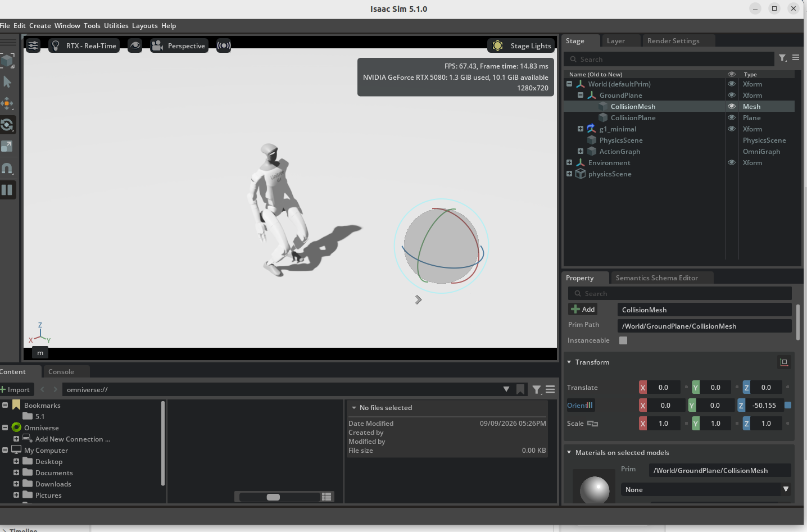Click the Transform section offset icon
Screen dimensions: 807x532
click(x=784, y=362)
